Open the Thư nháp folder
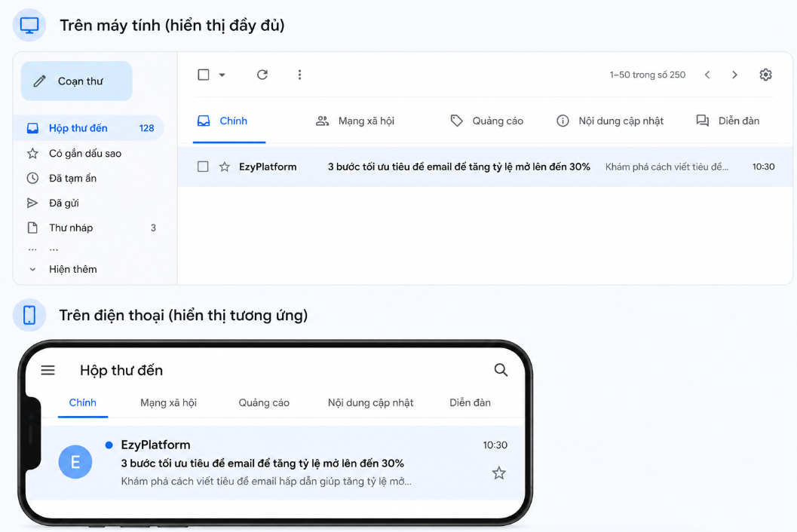This screenshot has height=532, width=797. (91, 228)
